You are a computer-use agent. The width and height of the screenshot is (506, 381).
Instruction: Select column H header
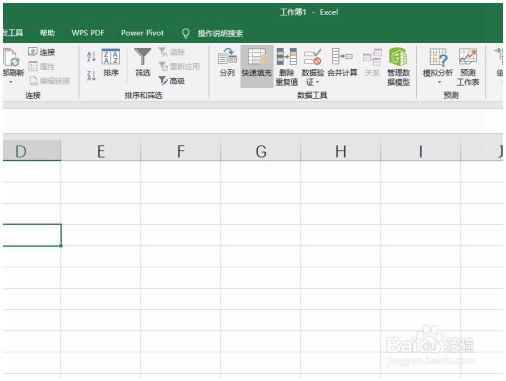pyautogui.click(x=340, y=151)
